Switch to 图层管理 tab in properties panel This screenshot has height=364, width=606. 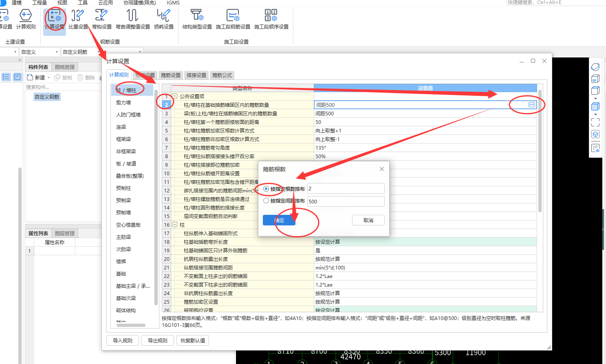point(65,234)
